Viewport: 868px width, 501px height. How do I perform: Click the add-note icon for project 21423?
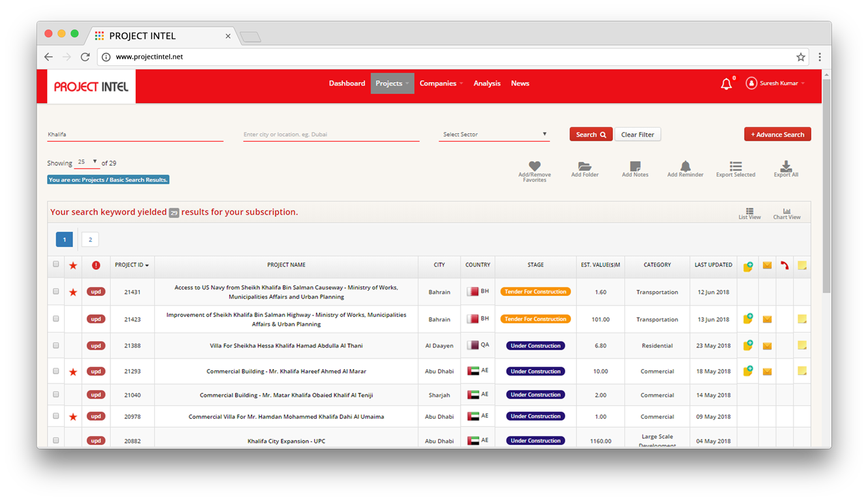[x=748, y=319]
